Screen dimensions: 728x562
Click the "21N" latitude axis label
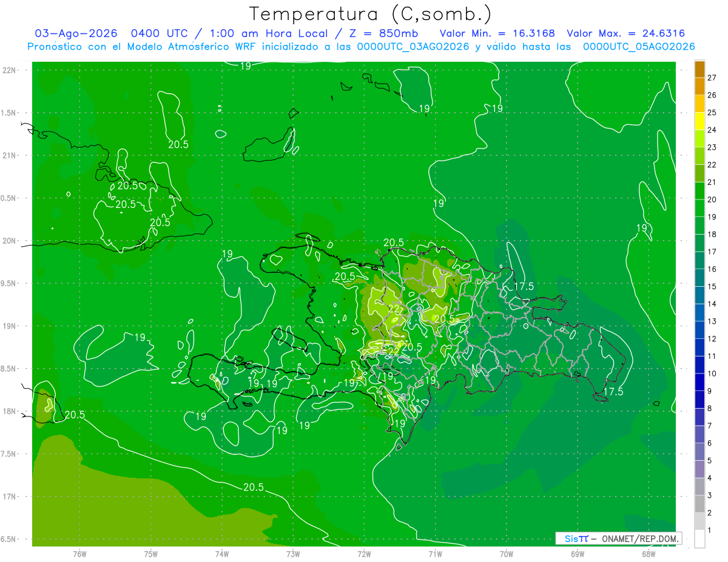[9, 155]
